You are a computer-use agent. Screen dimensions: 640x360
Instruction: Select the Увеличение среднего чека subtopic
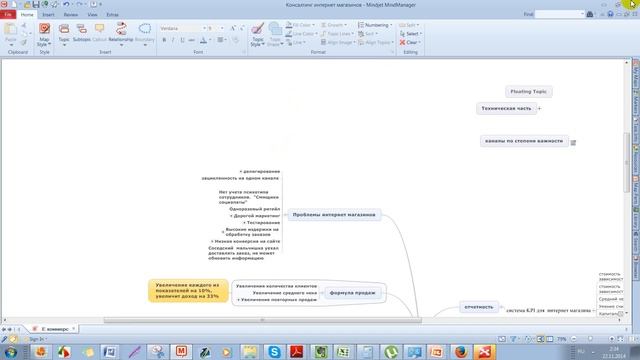[284, 293]
